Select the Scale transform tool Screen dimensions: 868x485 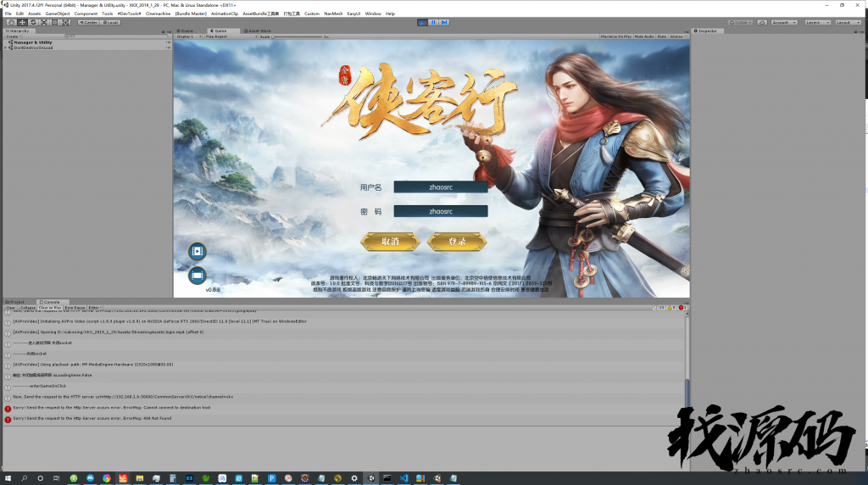coord(44,23)
